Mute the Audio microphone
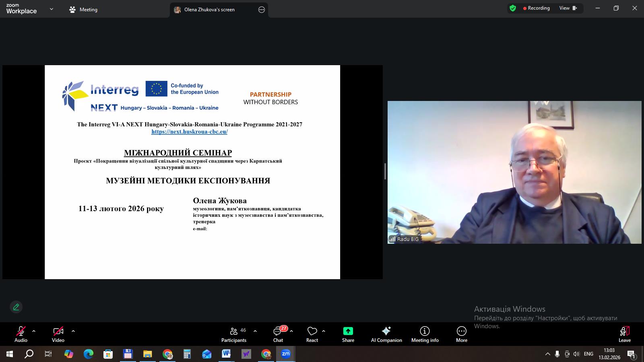 tap(21, 333)
